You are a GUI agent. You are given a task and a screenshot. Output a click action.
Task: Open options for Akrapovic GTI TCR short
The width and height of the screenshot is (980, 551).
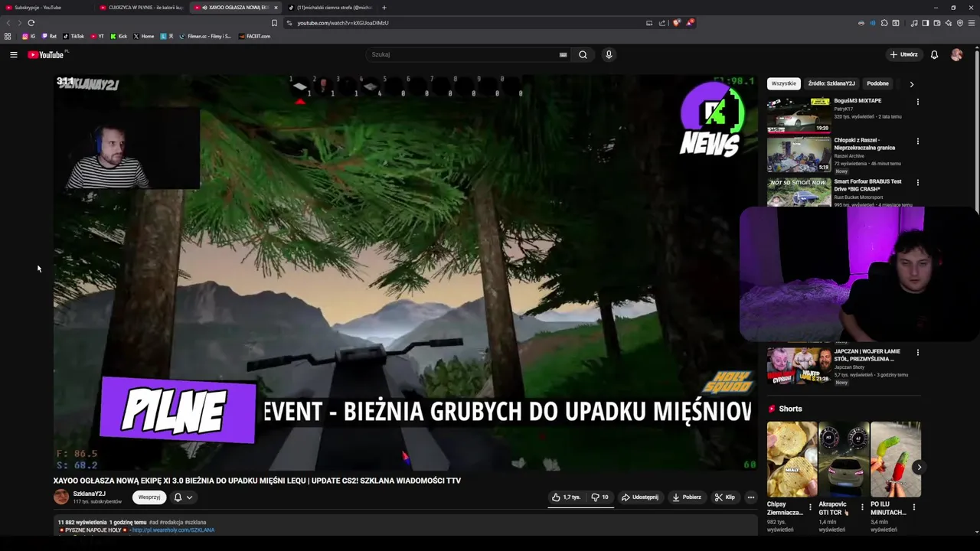(x=862, y=507)
